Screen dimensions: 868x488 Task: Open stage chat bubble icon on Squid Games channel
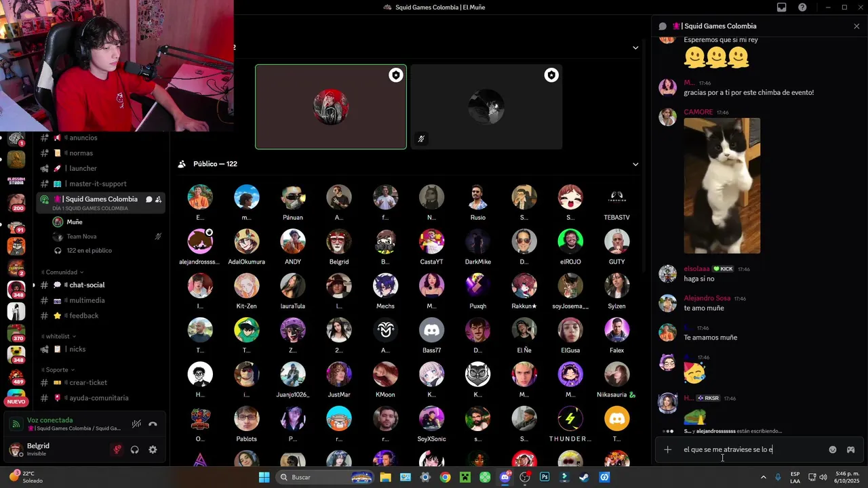[x=149, y=199]
